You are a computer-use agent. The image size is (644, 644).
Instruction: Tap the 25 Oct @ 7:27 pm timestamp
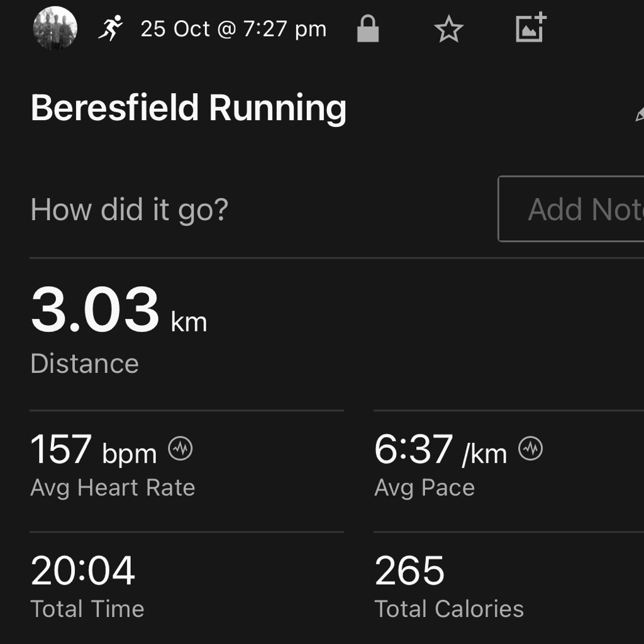(233, 29)
